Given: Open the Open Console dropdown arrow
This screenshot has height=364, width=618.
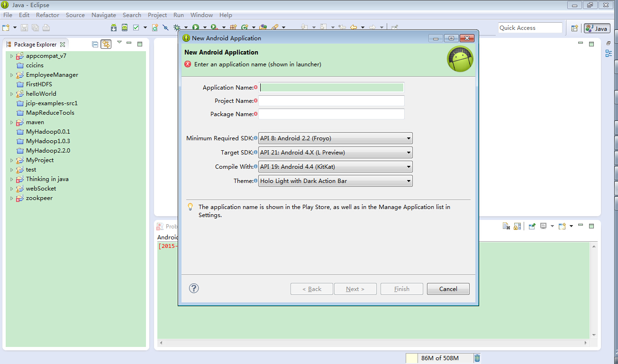Looking at the screenshot, I should click(572, 226).
